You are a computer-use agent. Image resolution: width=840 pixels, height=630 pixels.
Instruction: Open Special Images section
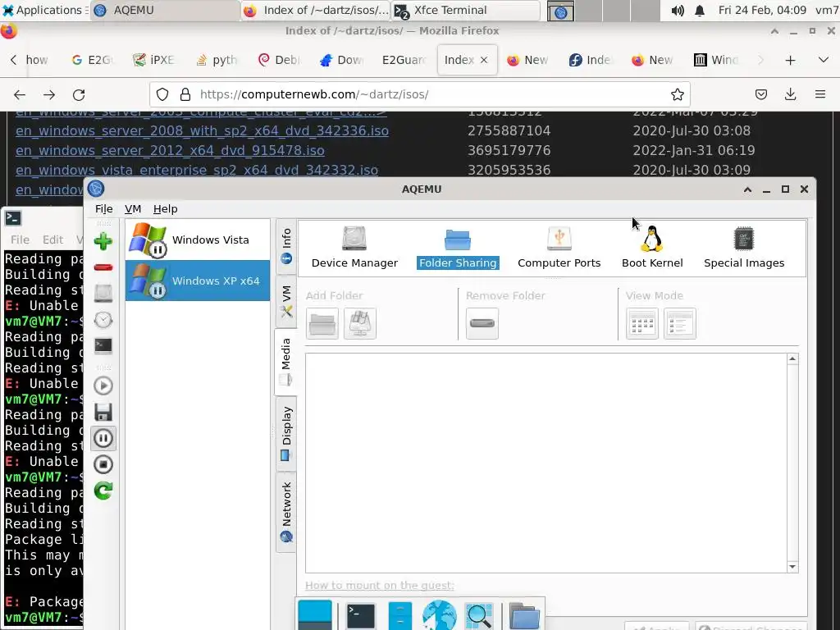[743, 248]
